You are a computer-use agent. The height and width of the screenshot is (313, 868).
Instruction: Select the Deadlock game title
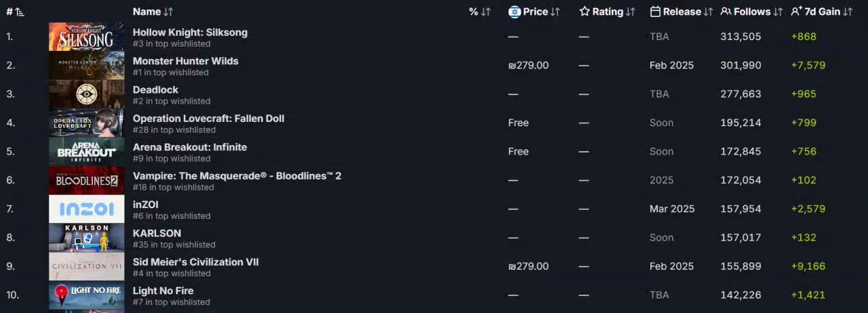(155, 89)
